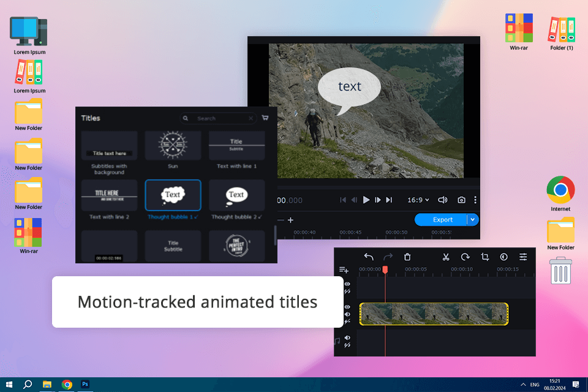588x392 pixels.
Task: Click the red playhead marker
Action: [385, 269]
